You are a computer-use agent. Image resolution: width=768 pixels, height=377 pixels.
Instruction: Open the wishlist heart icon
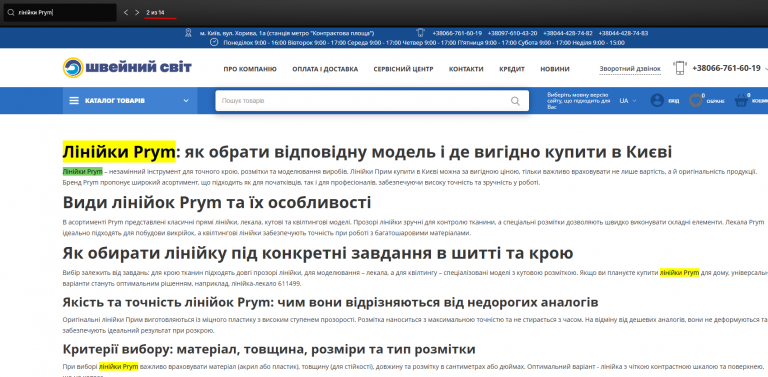pos(696,100)
